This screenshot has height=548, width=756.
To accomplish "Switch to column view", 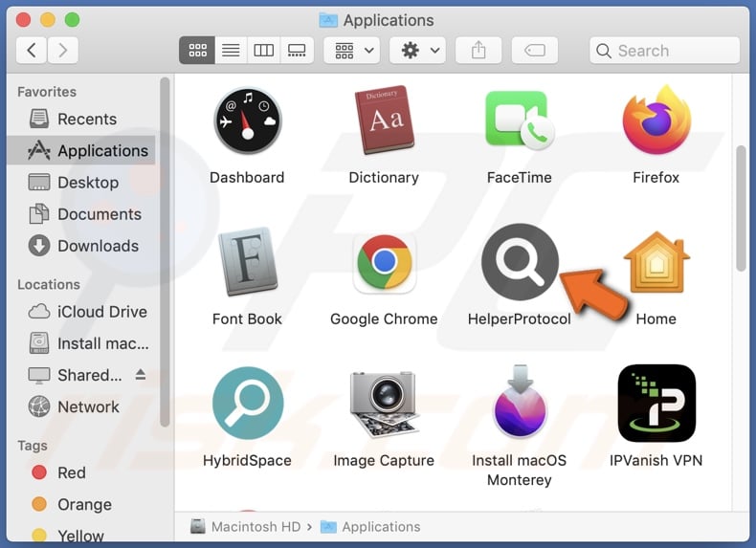I will point(264,50).
